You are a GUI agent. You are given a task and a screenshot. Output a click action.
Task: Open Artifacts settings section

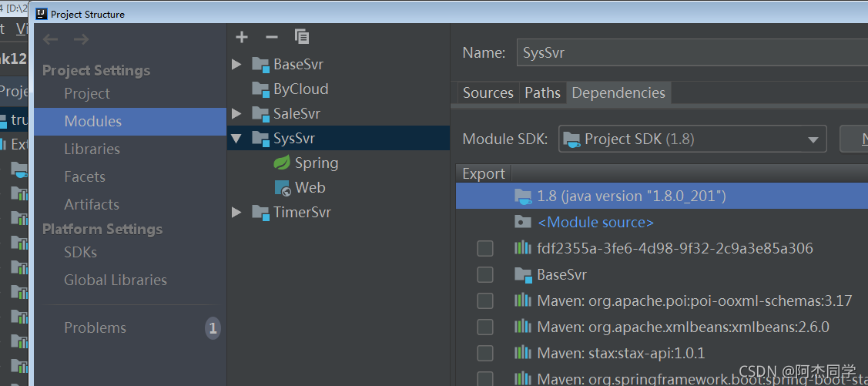click(x=92, y=204)
